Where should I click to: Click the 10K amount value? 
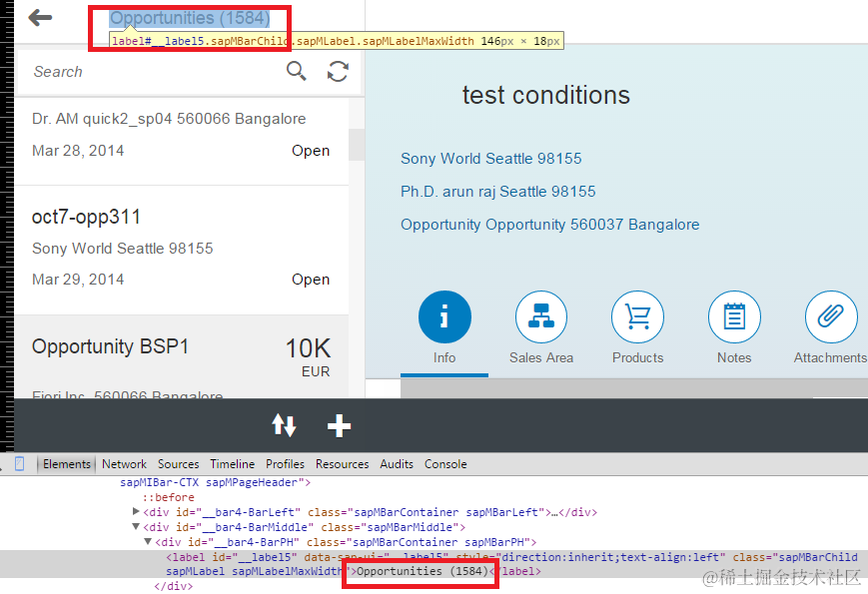pyautogui.click(x=308, y=349)
